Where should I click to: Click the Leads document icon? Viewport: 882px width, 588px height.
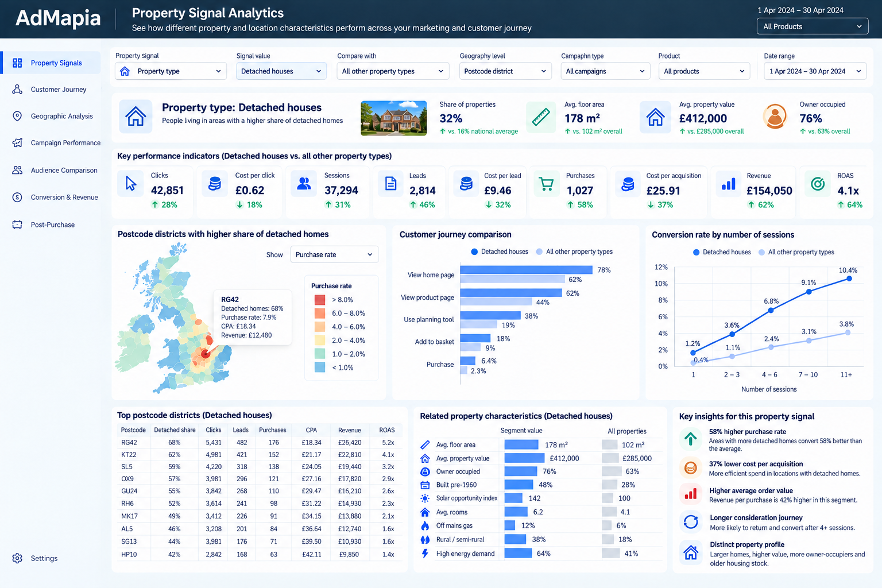[x=390, y=184]
